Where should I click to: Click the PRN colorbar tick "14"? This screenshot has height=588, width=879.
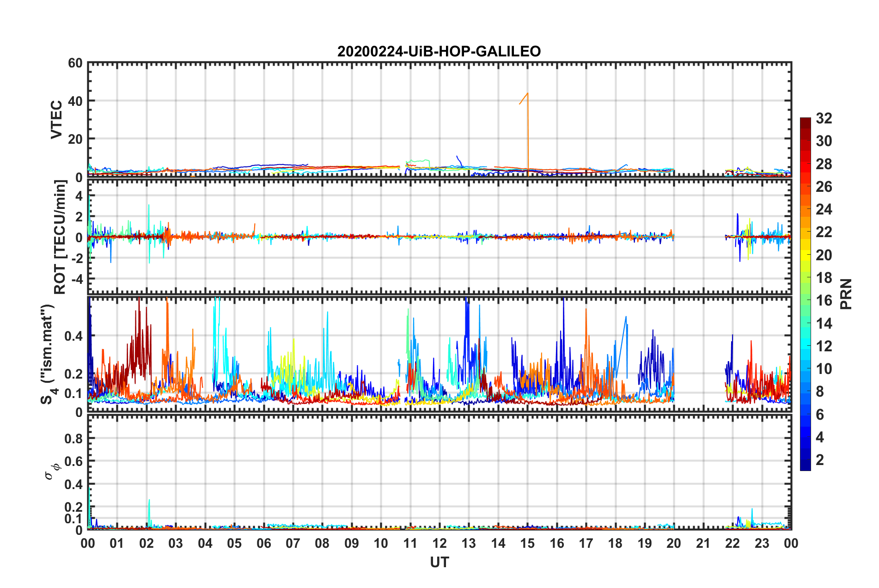[x=824, y=324]
